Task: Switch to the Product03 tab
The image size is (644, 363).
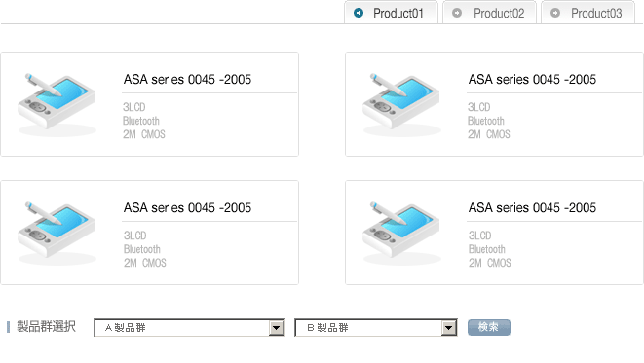Action: pyautogui.click(x=588, y=13)
